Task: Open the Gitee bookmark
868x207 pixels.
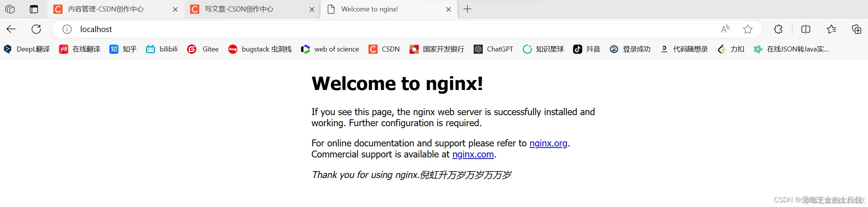Action: click(x=203, y=49)
